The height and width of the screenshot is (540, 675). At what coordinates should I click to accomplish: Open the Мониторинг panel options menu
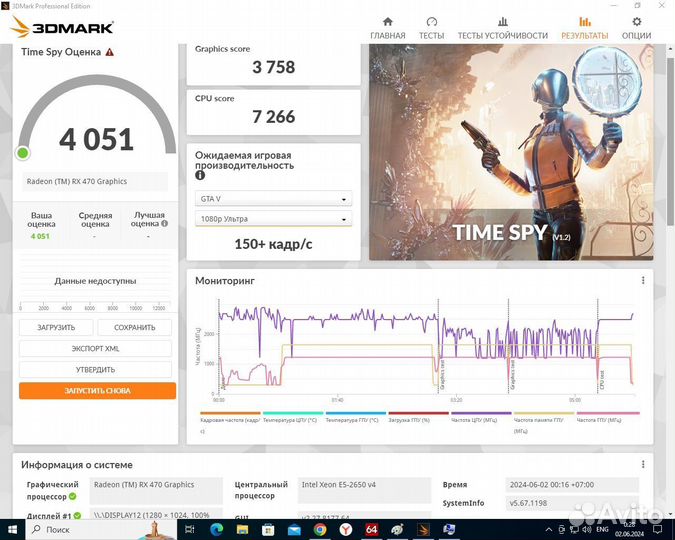643,280
